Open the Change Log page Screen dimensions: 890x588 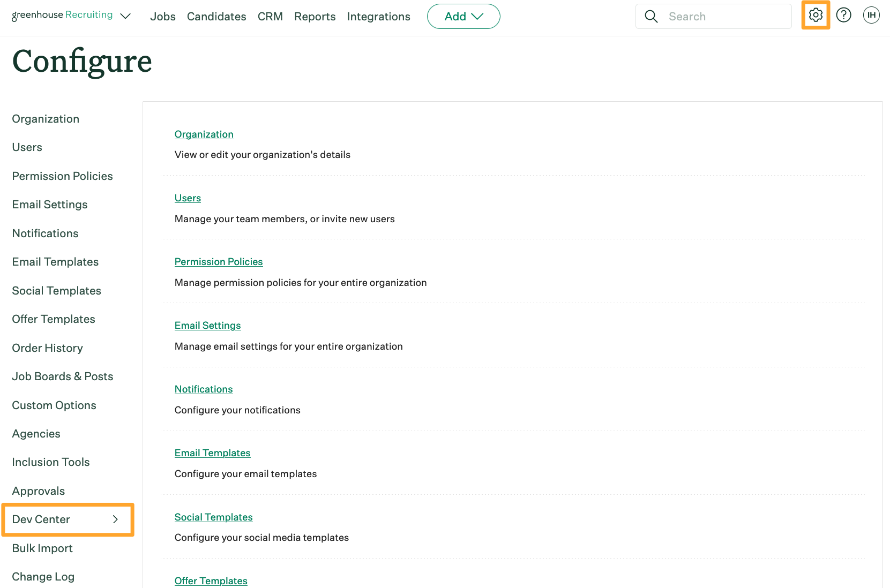click(43, 576)
